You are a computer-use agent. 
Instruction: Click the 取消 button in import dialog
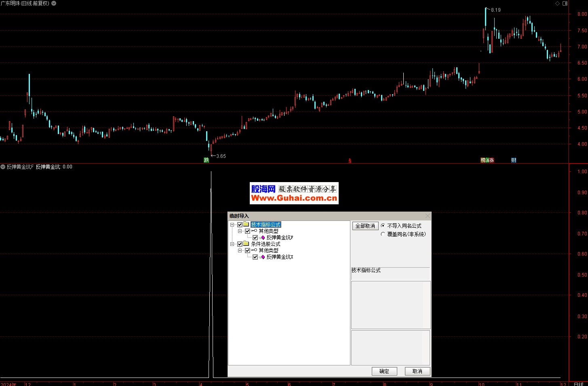[x=417, y=371]
